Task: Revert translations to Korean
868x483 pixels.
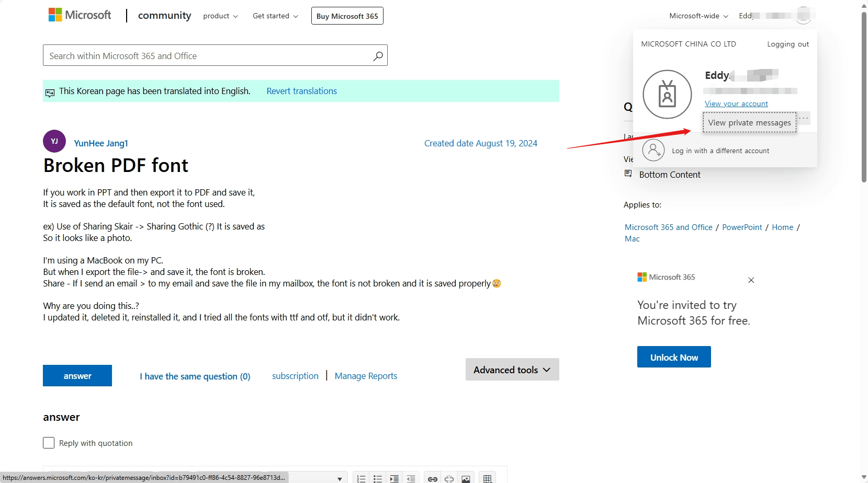Action: click(301, 91)
